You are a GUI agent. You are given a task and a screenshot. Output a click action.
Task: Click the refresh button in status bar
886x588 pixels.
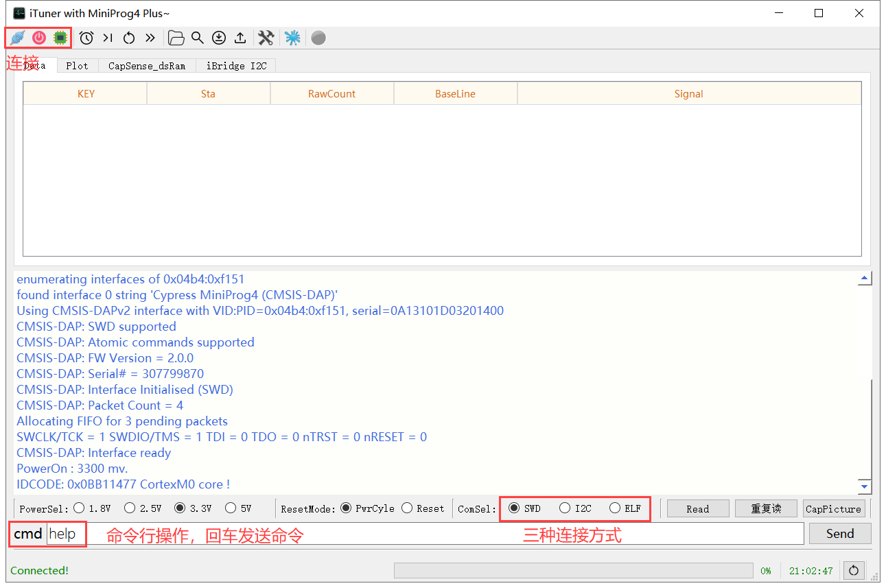click(x=854, y=570)
